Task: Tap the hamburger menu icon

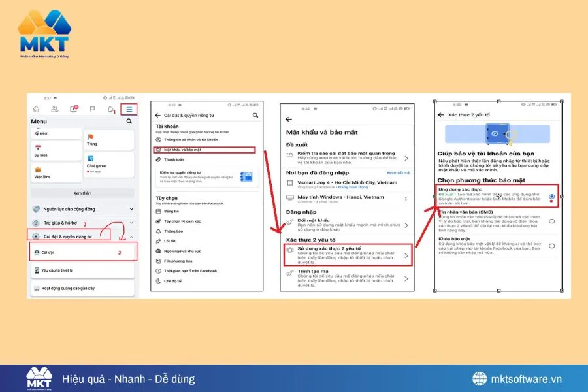Action: (129, 109)
